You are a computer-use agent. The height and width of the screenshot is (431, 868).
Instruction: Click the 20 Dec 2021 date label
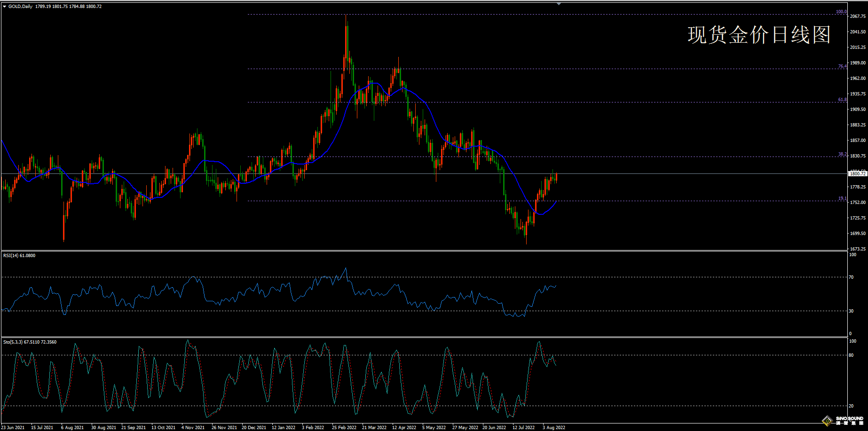click(x=254, y=428)
